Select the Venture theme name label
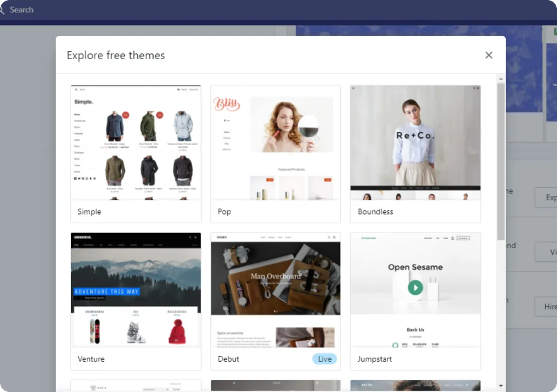 91,359
